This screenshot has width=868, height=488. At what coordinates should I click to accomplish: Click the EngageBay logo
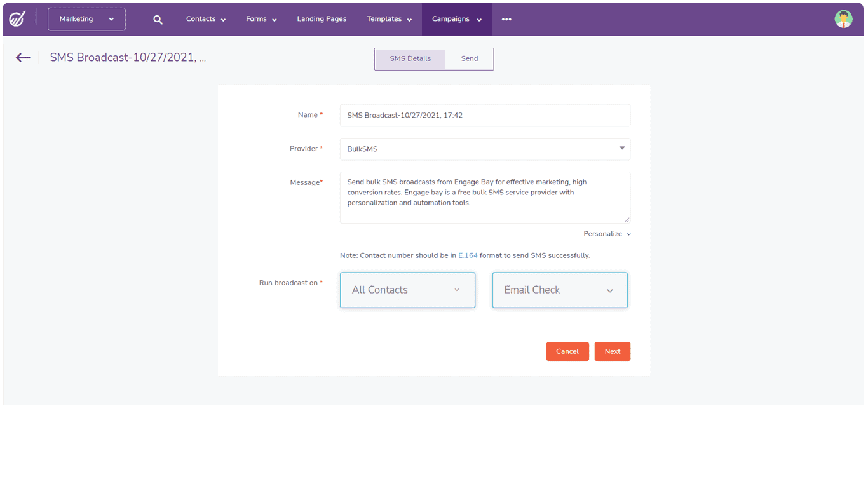tap(18, 18)
